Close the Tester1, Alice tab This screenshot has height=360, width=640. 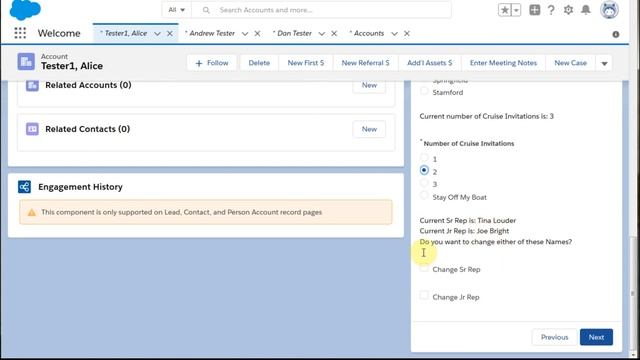[x=170, y=33]
